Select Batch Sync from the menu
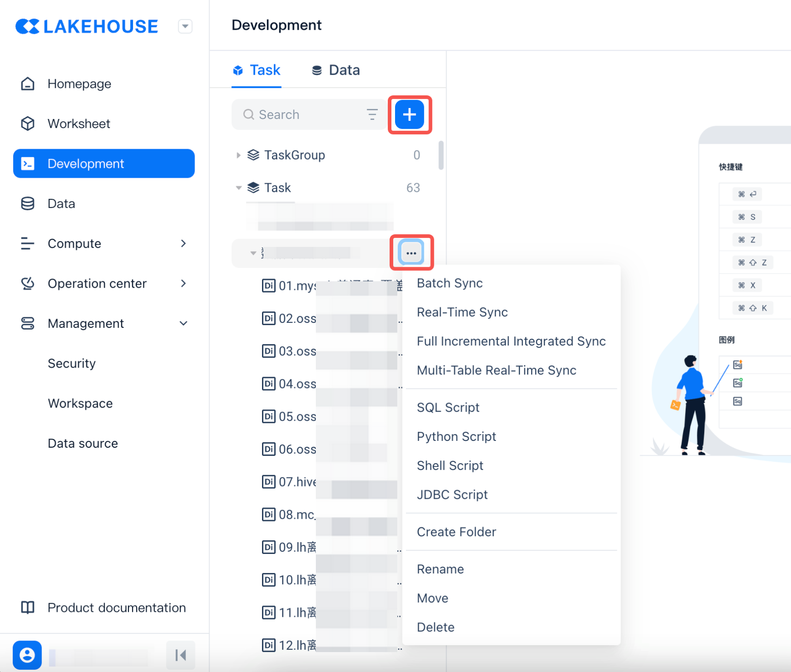The height and width of the screenshot is (672, 791). (449, 283)
